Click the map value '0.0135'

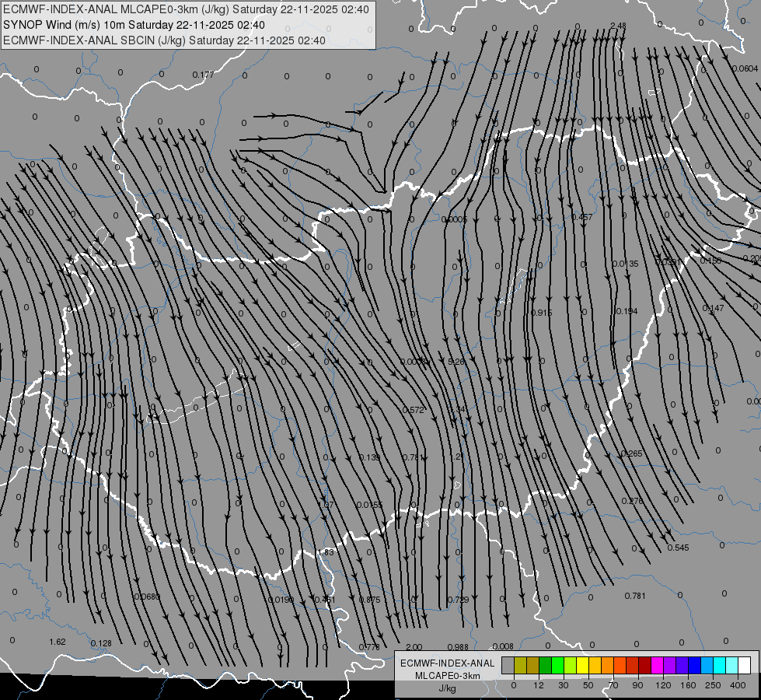(x=625, y=264)
